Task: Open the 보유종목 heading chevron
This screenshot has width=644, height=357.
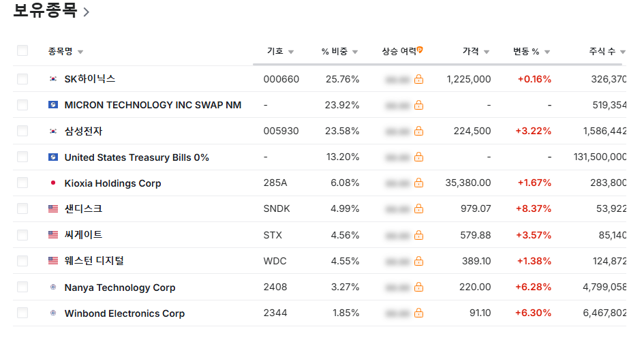Action: [87, 12]
